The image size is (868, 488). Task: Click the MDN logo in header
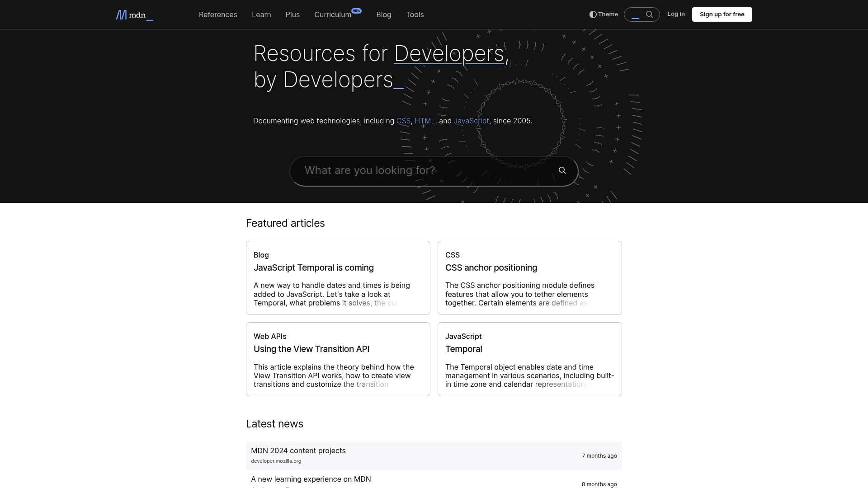pos(134,15)
